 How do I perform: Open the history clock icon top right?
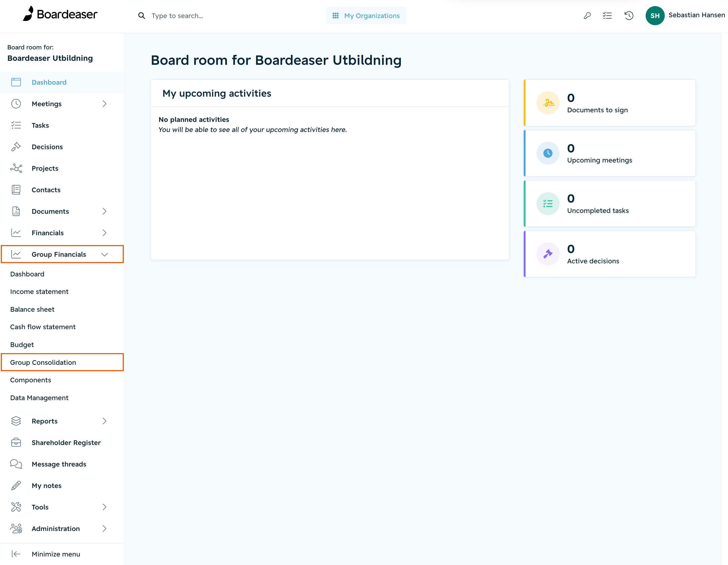pos(629,15)
